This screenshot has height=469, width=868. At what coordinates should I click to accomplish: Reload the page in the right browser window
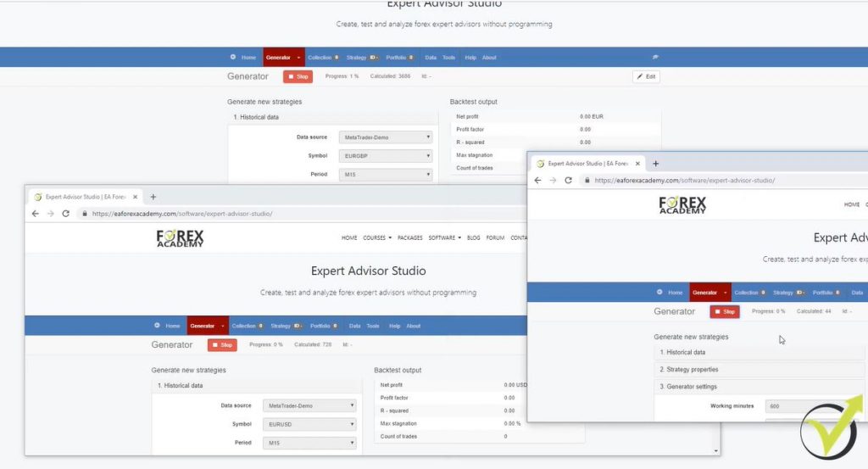tap(568, 180)
